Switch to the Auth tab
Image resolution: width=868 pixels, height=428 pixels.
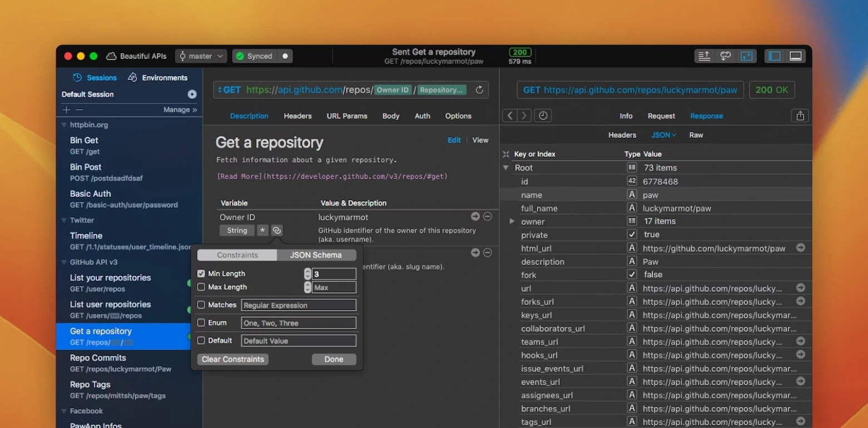pos(422,116)
